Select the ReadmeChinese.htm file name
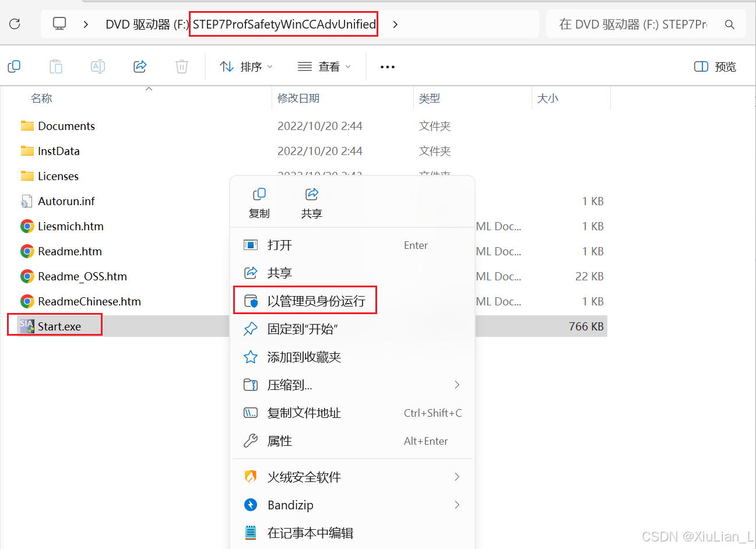Screen dimensions: 756x549 90,301
